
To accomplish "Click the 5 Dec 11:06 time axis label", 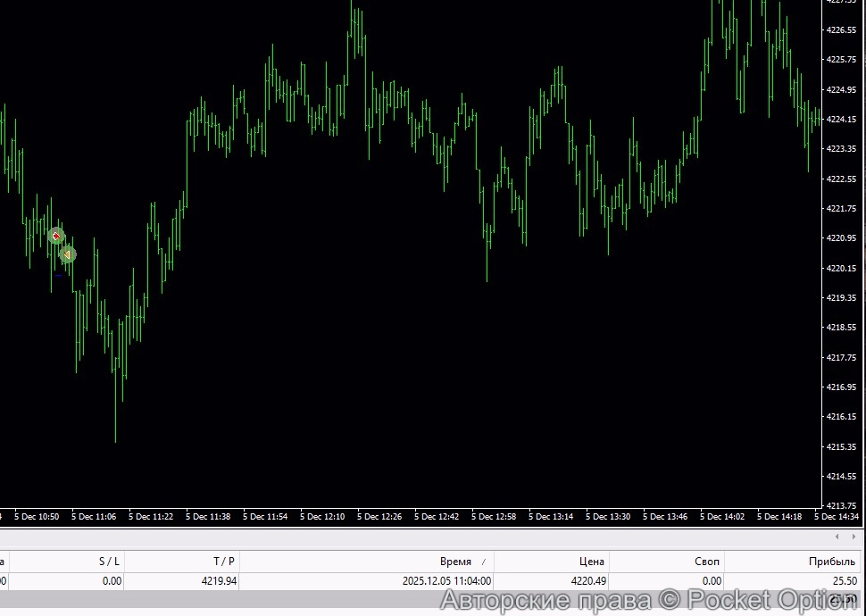I will (94, 517).
